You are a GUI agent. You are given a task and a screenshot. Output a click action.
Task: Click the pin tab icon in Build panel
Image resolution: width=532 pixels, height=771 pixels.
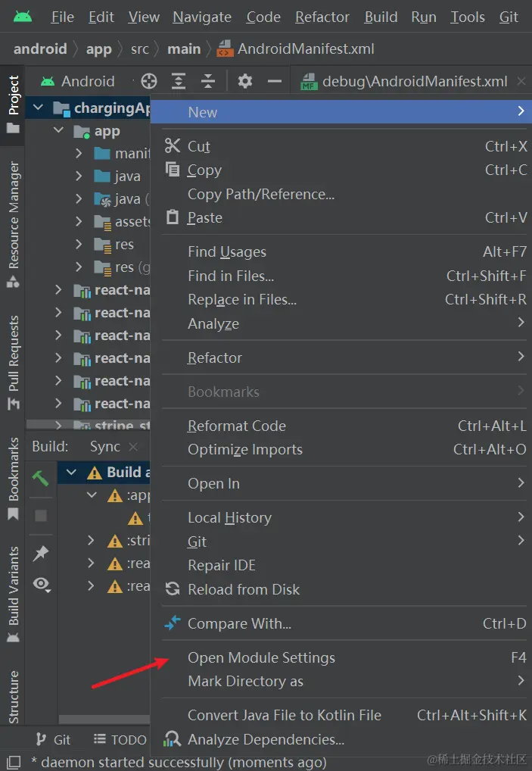41,554
